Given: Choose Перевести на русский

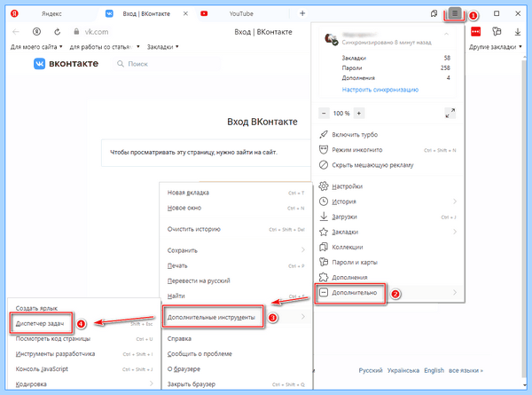Looking at the screenshot, I should click(x=236, y=280).
